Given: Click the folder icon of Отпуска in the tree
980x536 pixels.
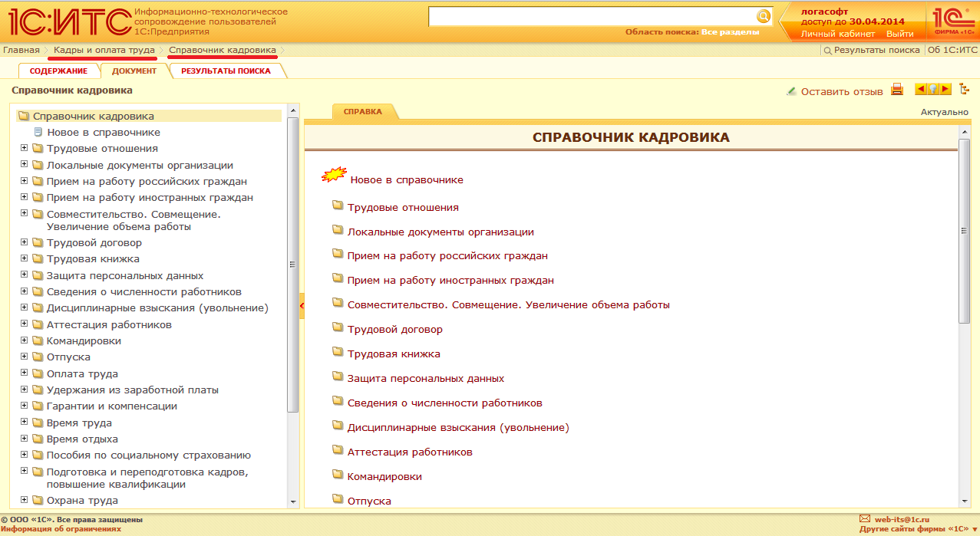Looking at the screenshot, I should 38,357.
